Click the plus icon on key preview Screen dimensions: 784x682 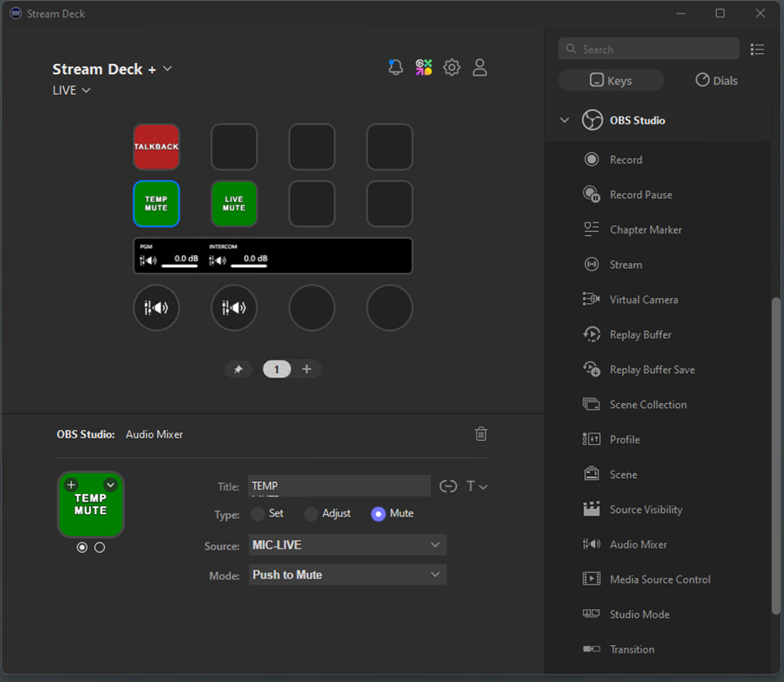click(71, 485)
